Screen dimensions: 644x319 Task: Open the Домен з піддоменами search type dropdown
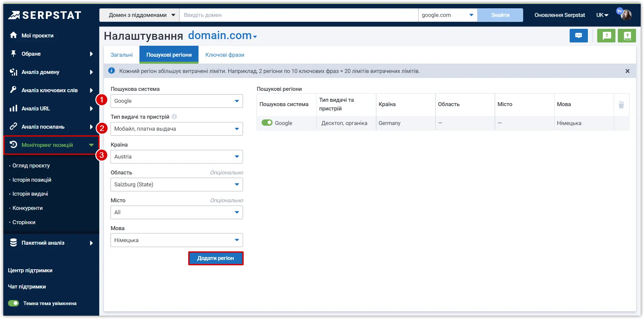tap(139, 15)
